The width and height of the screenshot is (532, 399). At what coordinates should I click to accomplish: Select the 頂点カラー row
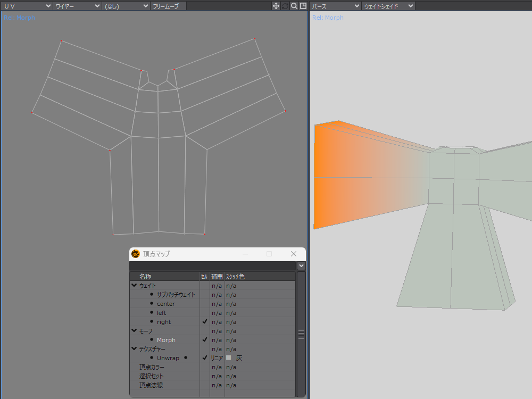[x=152, y=367]
